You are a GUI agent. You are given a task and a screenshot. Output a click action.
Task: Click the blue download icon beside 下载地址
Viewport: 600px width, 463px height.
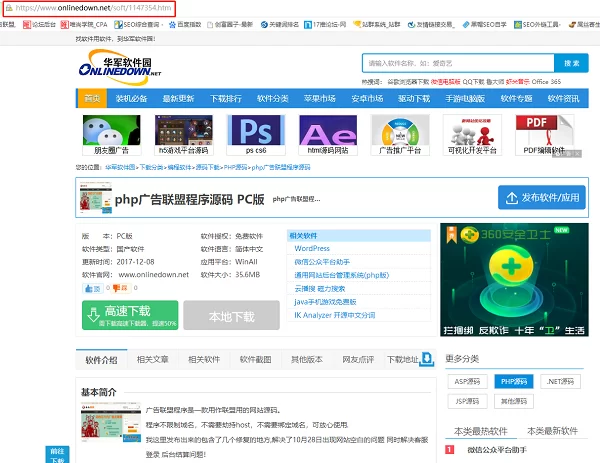pyautogui.click(x=427, y=358)
